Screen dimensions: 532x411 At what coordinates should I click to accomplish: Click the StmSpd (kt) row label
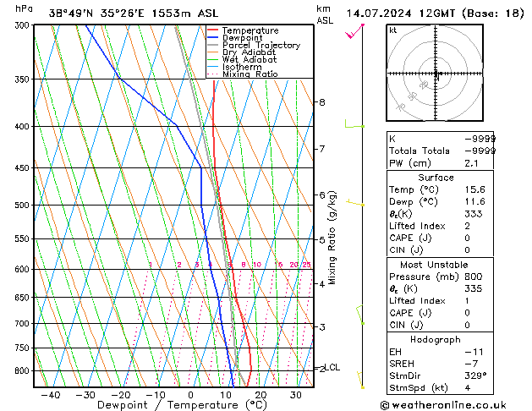click(x=419, y=387)
